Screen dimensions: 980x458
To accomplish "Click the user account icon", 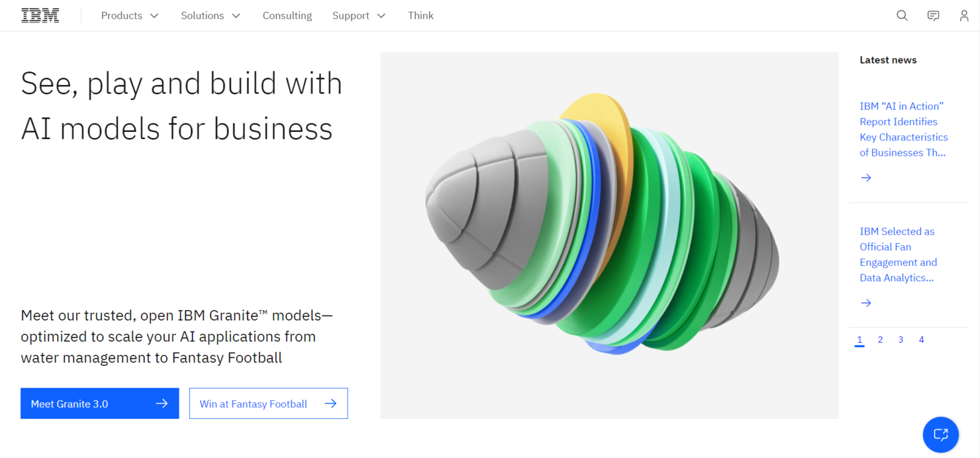I will (963, 15).
